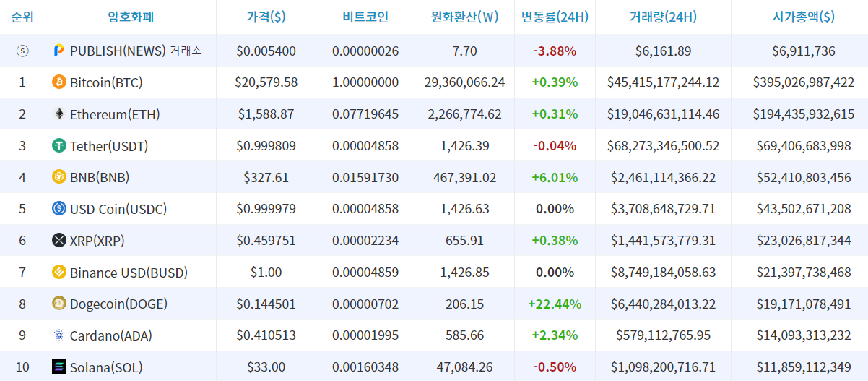This screenshot has height=381, width=868.
Task: Click the BNB yellow logo icon
Action: 59,177
